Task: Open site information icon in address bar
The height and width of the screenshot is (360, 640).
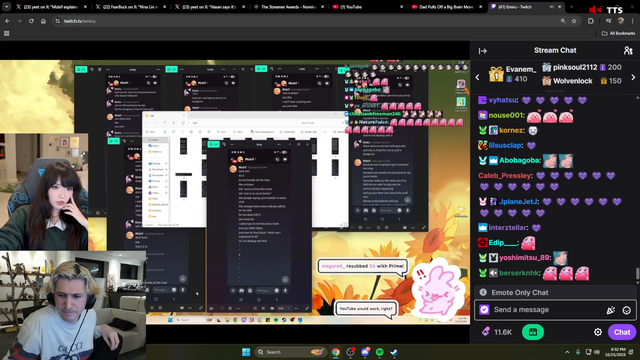Action: (x=58, y=21)
